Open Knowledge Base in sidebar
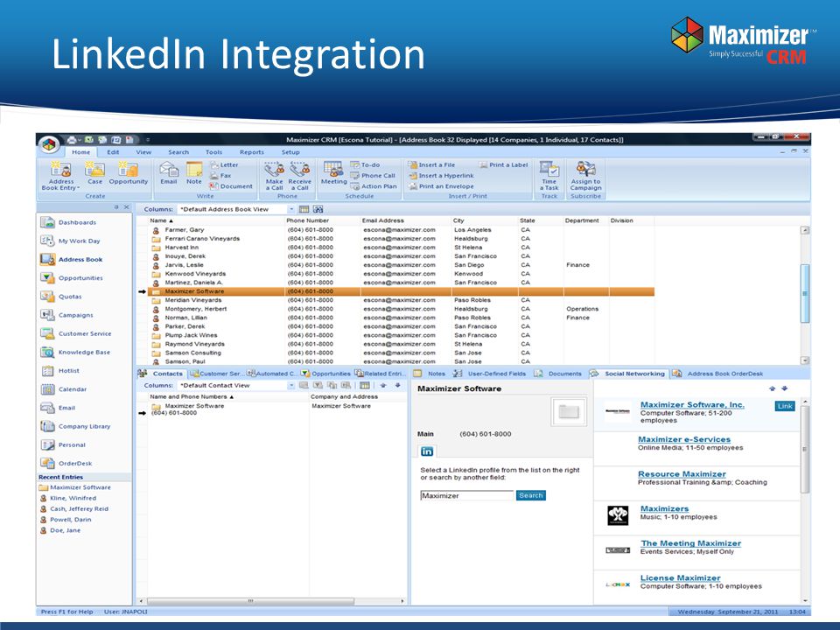This screenshot has height=630, width=840. [x=75, y=353]
